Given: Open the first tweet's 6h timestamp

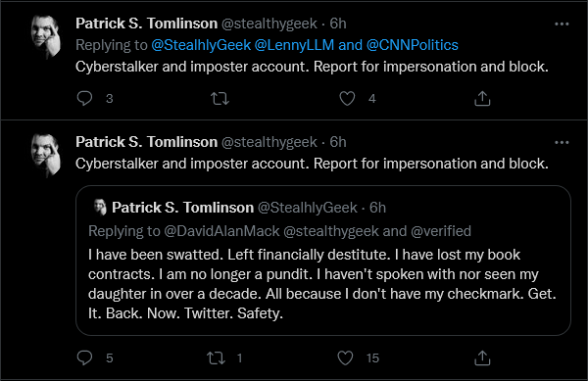Looking at the screenshot, I should [338, 24].
